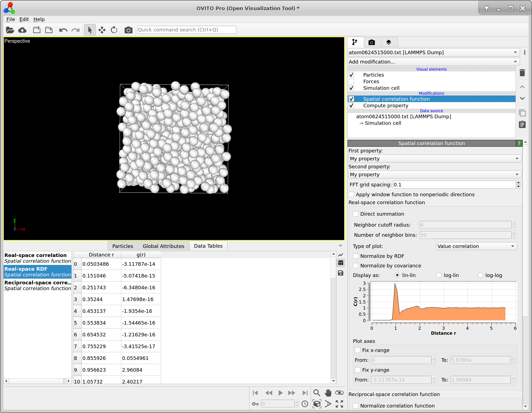The height and width of the screenshot is (413, 532).
Task: Check Normalize by RDF
Action: point(355,256)
